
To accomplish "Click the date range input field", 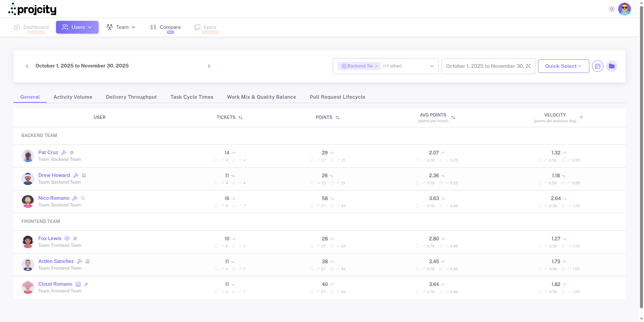I will click(488, 66).
